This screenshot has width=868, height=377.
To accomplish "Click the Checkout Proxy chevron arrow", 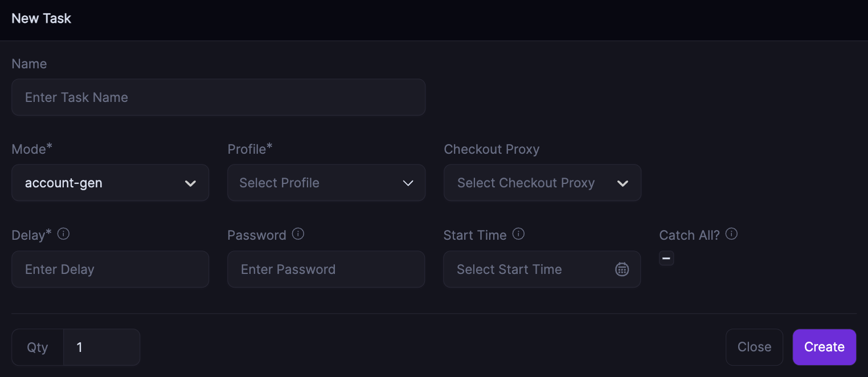I will [623, 183].
